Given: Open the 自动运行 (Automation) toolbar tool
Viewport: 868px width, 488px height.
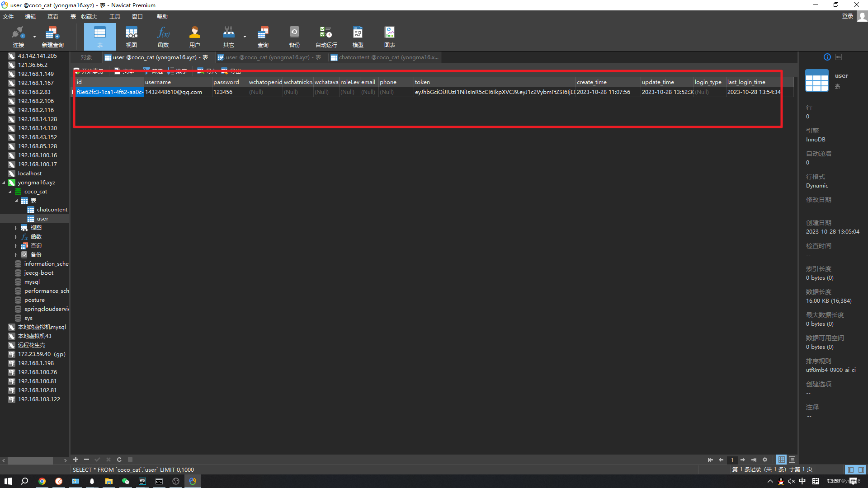Looking at the screenshot, I should [x=326, y=37].
